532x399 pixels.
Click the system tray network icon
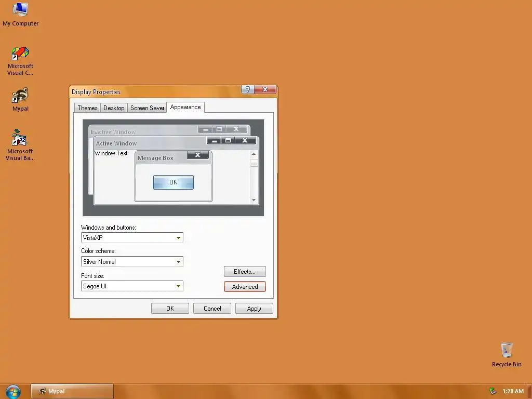(x=493, y=391)
